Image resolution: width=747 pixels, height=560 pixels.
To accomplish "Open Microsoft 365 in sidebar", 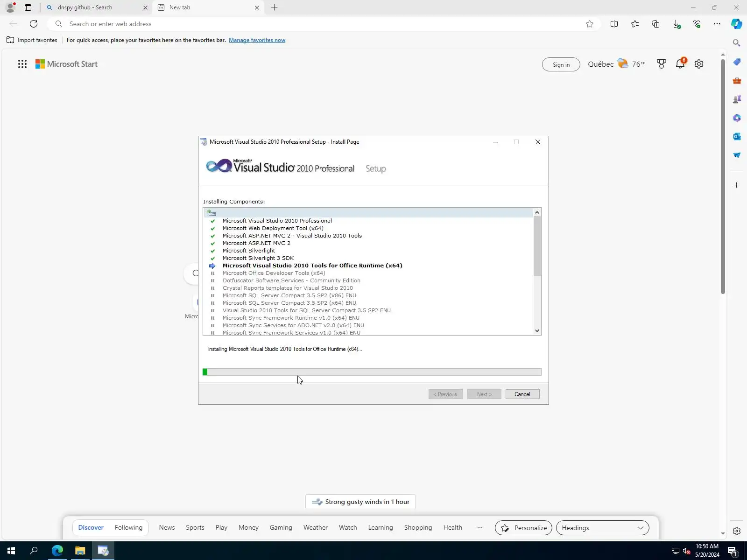I will click(x=737, y=118).
